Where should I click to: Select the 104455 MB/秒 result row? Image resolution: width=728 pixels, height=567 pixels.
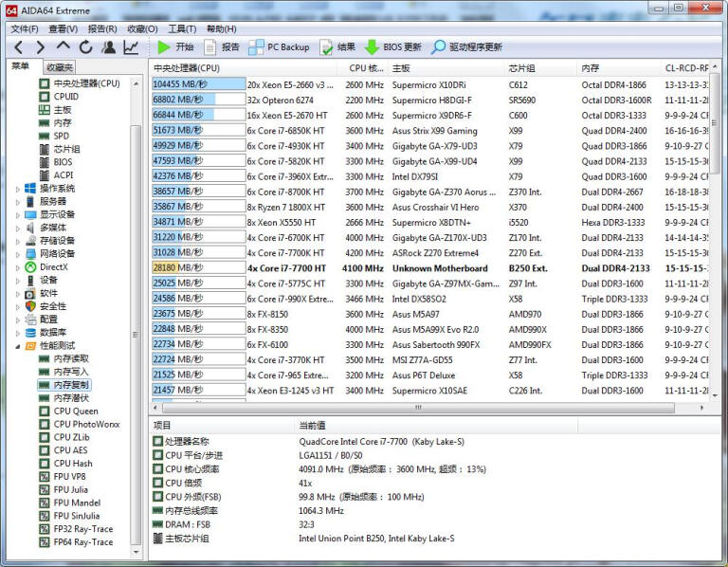tap(429, 84)
